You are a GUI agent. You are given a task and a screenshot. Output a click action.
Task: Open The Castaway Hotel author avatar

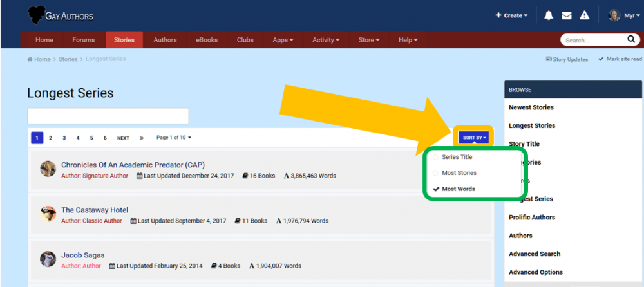[48, 214]
